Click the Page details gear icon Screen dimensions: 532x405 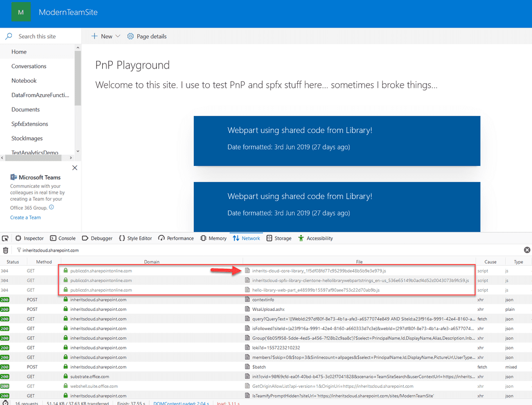tap(130, 36)
